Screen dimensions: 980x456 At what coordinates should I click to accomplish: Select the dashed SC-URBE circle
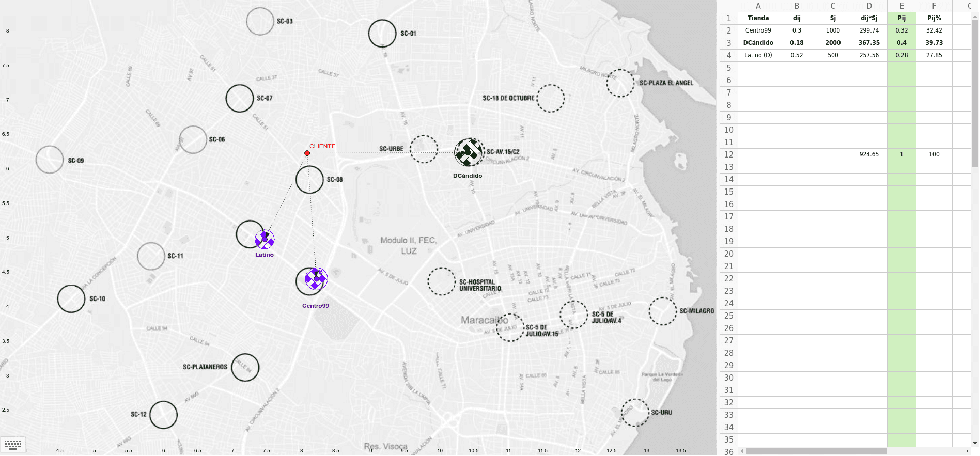[424, 149]
